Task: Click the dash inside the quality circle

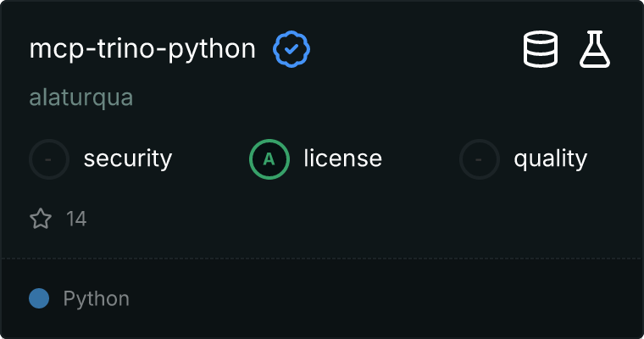Action: pos(480,158)
